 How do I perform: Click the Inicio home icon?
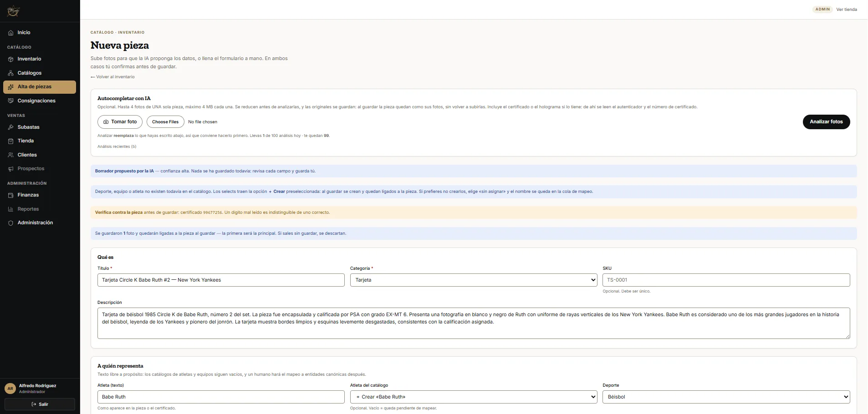tap(10, 33)
